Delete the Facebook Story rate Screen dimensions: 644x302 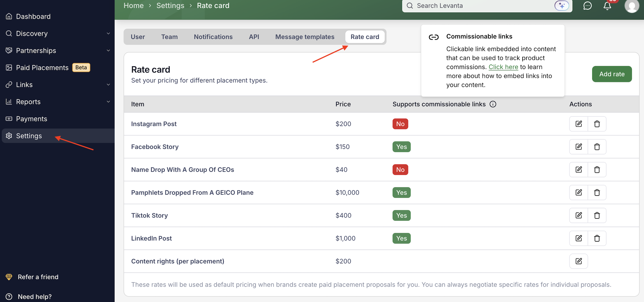click(597, 147)
